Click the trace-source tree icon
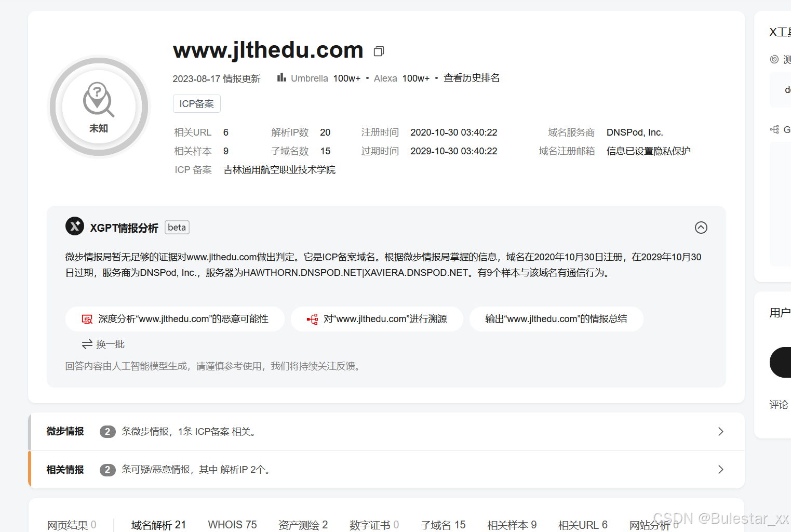This screenshot has width=791, height=532. (x=312, y=319)
